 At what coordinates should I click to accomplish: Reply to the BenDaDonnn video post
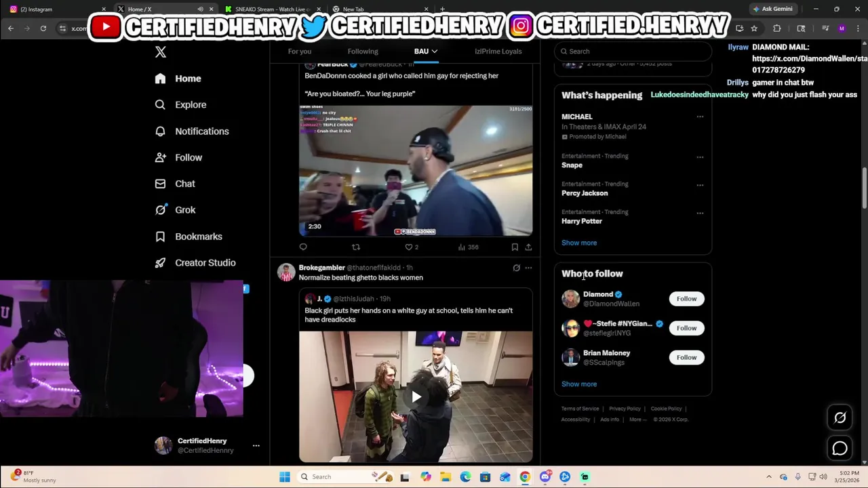click(x=303, y=247)
